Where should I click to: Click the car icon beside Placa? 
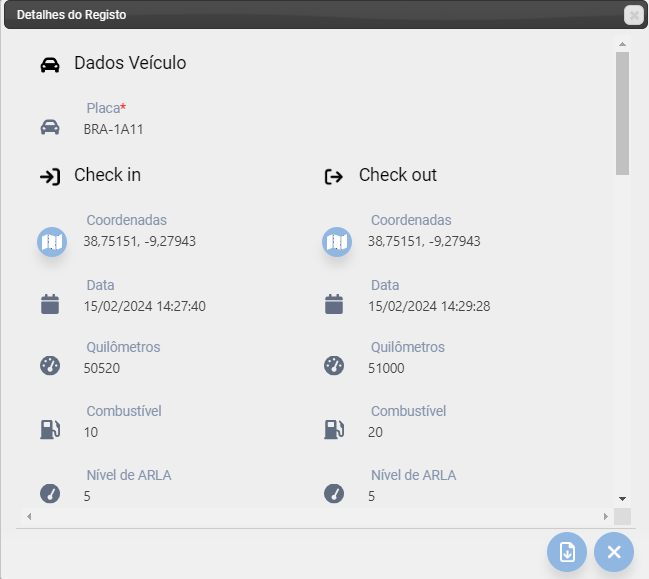[x=50, y=127]
